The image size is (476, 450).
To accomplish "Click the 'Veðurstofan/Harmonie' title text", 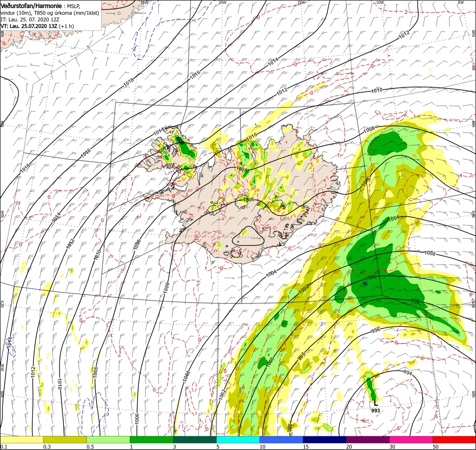I will pos(31,6).
